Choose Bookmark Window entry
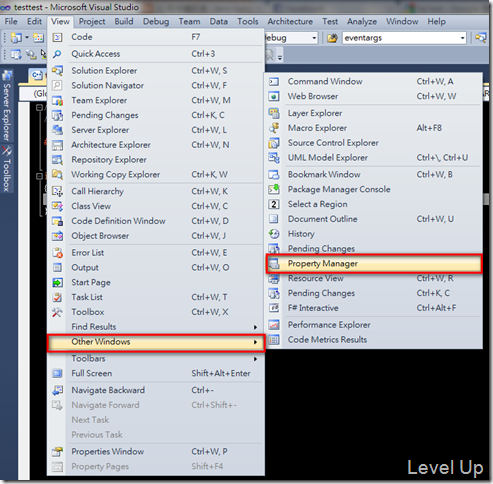This screenshot has width=493, height=484. pyautogui.click(x=374, y=174)
